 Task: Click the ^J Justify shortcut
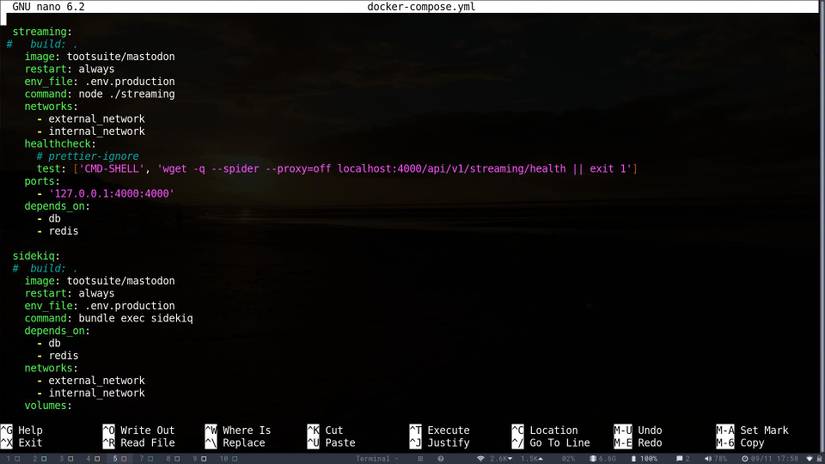(x=439, y=443)
